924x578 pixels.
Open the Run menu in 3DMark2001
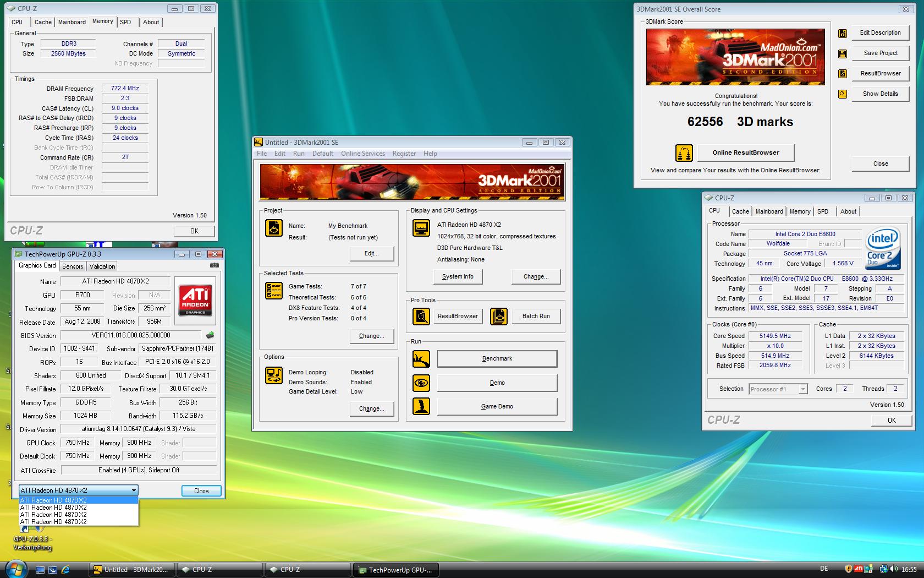299,154
